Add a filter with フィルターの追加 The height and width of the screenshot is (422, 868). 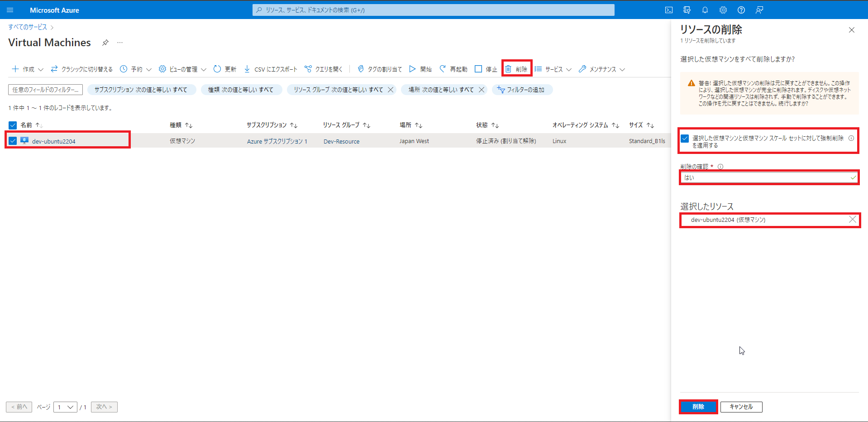pyautogui.click(x=522, y=90)
